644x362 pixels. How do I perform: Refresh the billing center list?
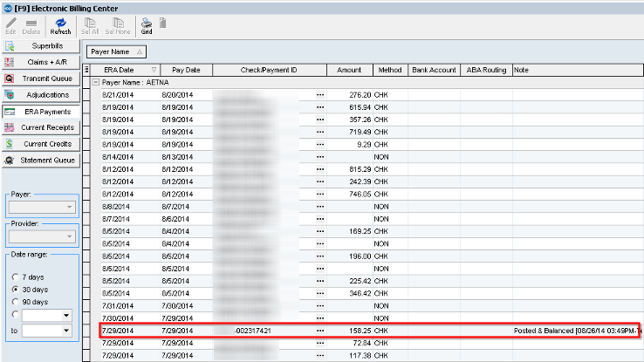click(x=60, y=26)
